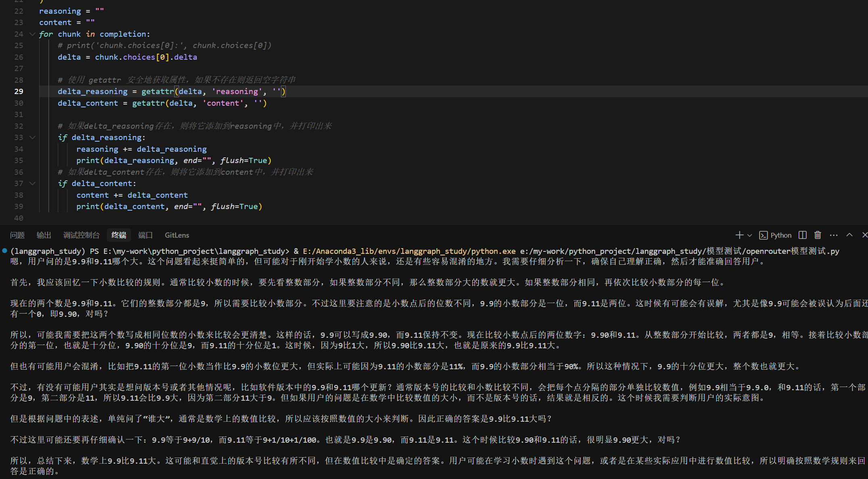The image size is (868, 479).
Task: Click line number 26 in the gutter
Action: pyautogui.click(x=19, y=57)
